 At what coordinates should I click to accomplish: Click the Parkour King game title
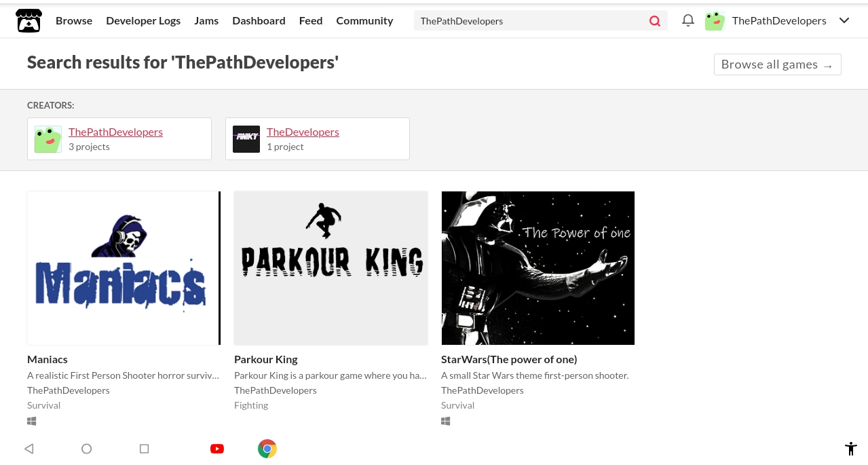[x=266, y=359]
